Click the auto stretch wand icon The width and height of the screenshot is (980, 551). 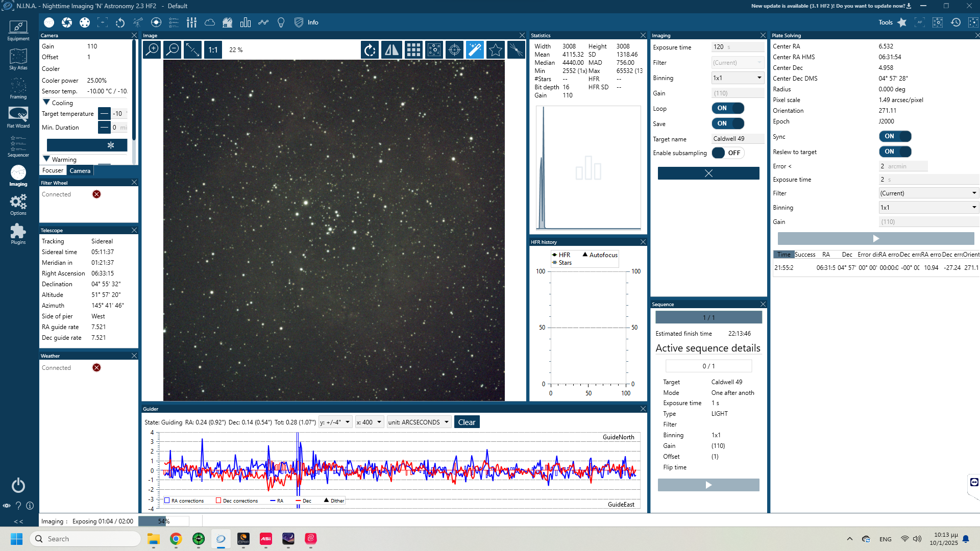point(475,49)
